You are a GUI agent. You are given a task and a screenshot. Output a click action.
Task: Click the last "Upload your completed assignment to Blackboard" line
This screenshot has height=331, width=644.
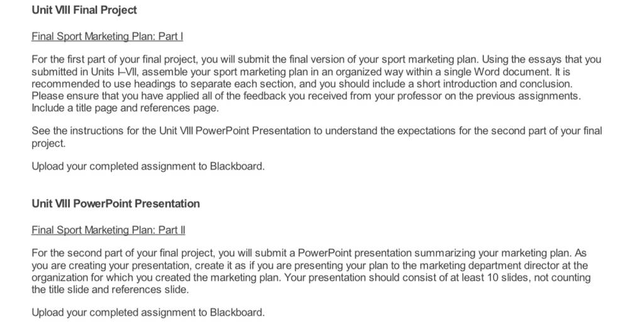pyautogui.click(x=148, y=313)
